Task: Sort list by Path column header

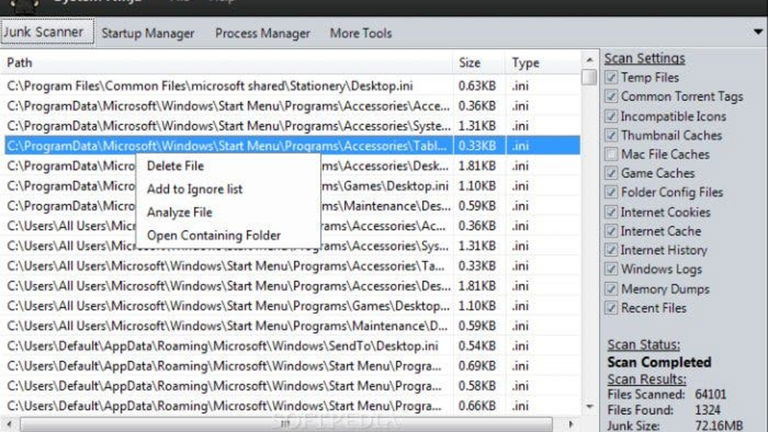Action: tap(227, 63)
